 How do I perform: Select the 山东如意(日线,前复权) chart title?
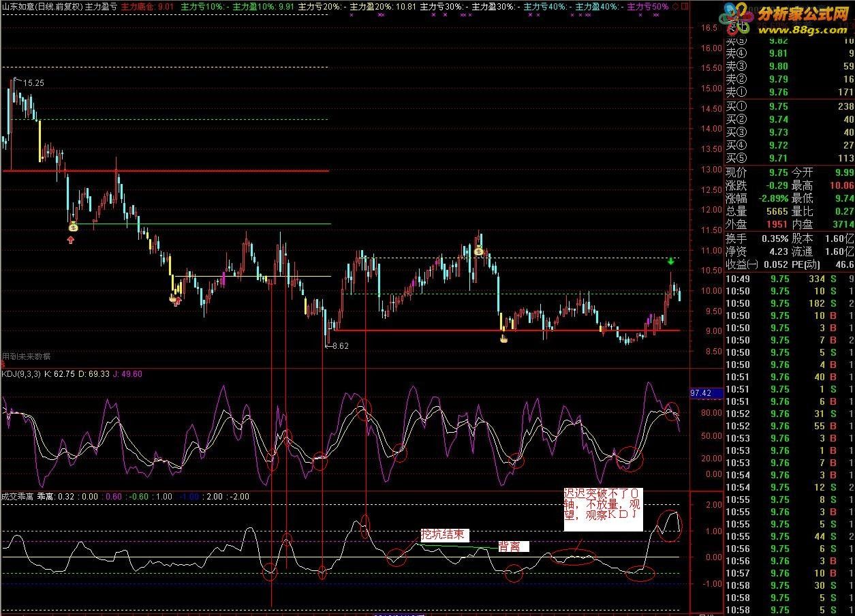click(x=42, y=6)
